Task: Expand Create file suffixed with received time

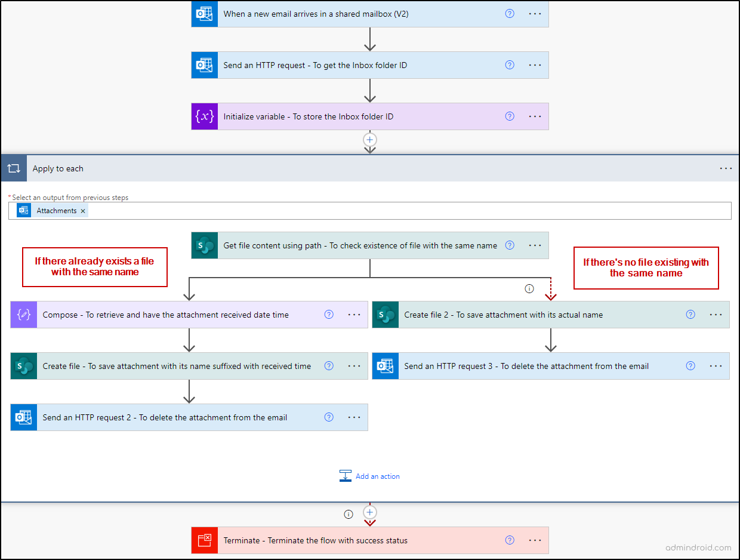Action: coord(189,366)
